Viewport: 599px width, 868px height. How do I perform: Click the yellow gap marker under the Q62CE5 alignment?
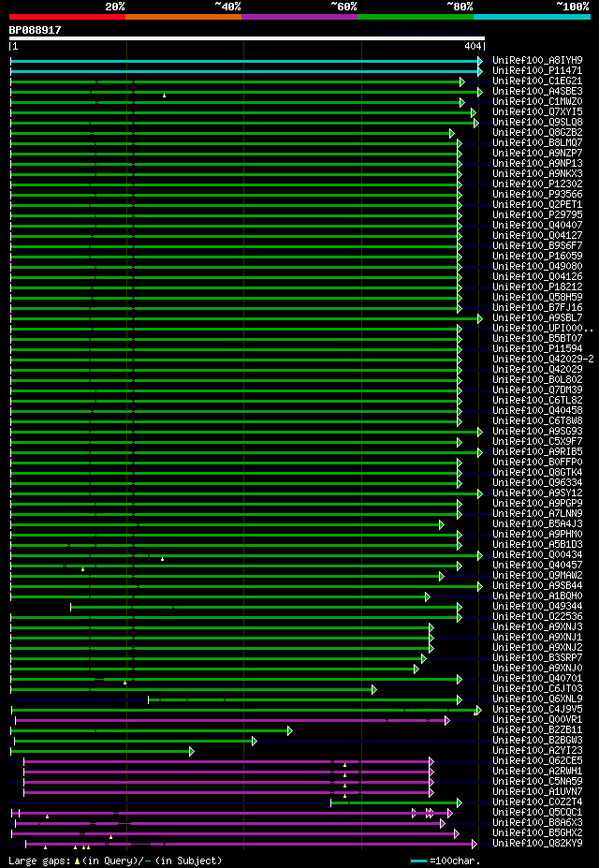344,765
